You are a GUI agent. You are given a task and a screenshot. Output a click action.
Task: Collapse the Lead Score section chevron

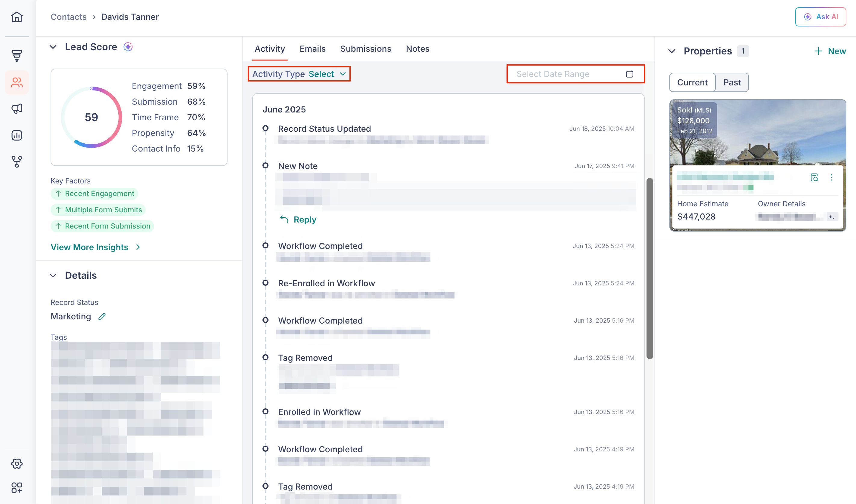tap(53, 47)
